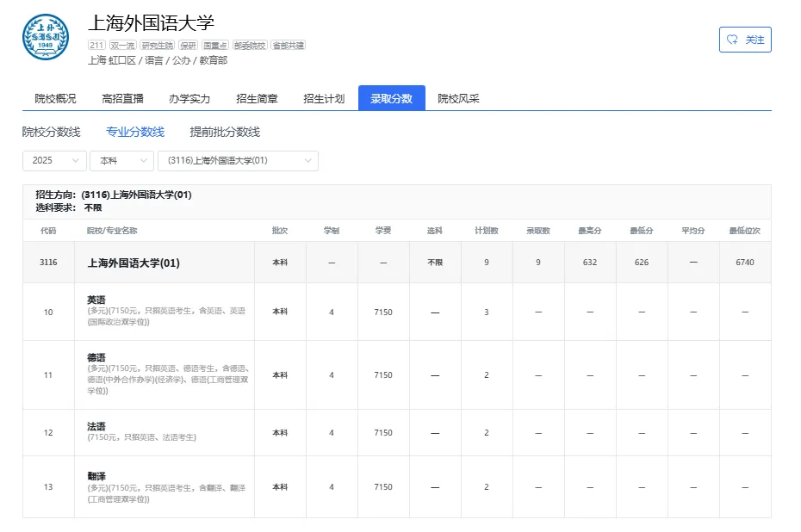Click the 省部共建 tag
This screenshot has width=801, height=532.
point(289,46)
